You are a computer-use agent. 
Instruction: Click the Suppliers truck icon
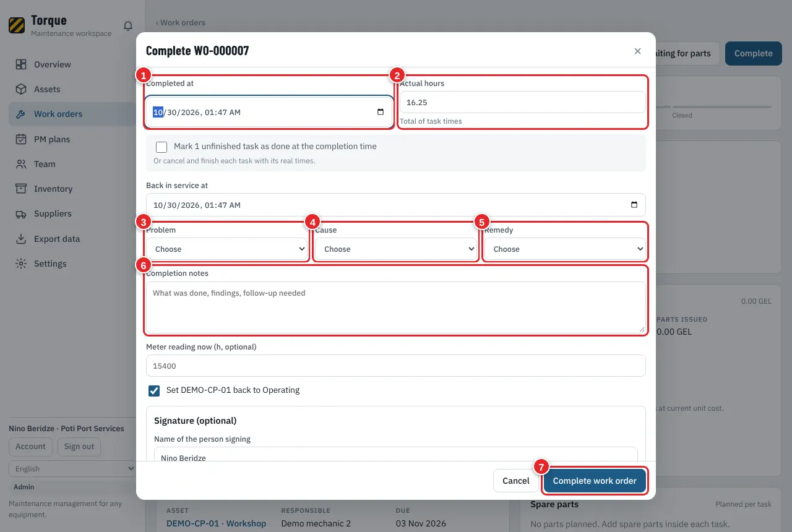click(x=21, y=213)
